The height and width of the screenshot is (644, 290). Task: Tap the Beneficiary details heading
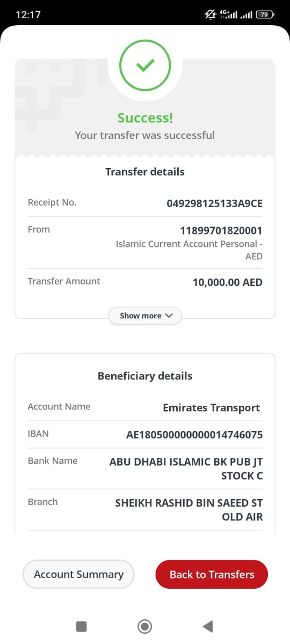[145, 376]
